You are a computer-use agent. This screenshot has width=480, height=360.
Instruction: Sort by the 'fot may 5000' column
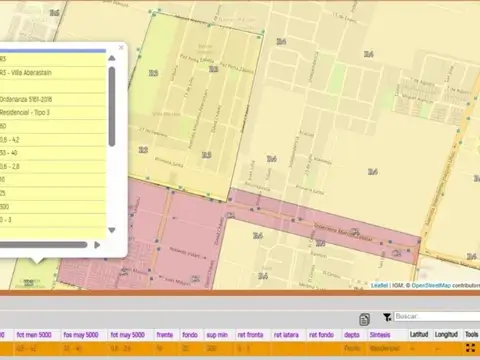click(x=128, y=335)
